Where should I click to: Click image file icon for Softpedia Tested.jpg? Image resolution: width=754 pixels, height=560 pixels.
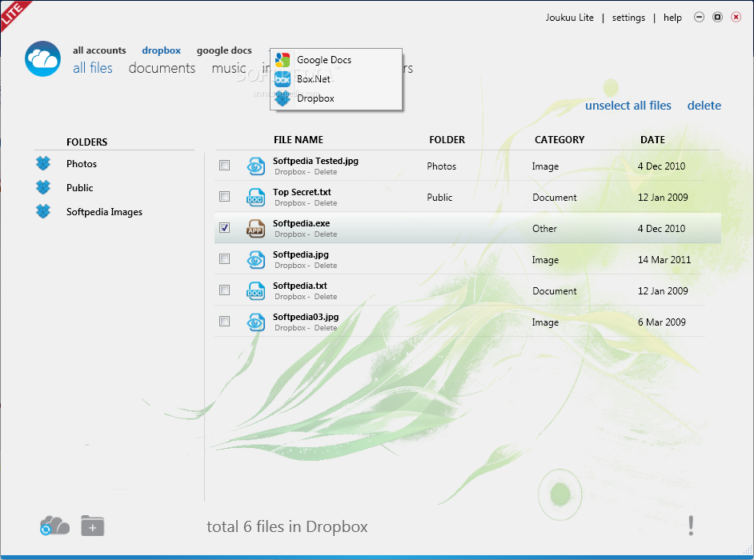coord(255,166)
